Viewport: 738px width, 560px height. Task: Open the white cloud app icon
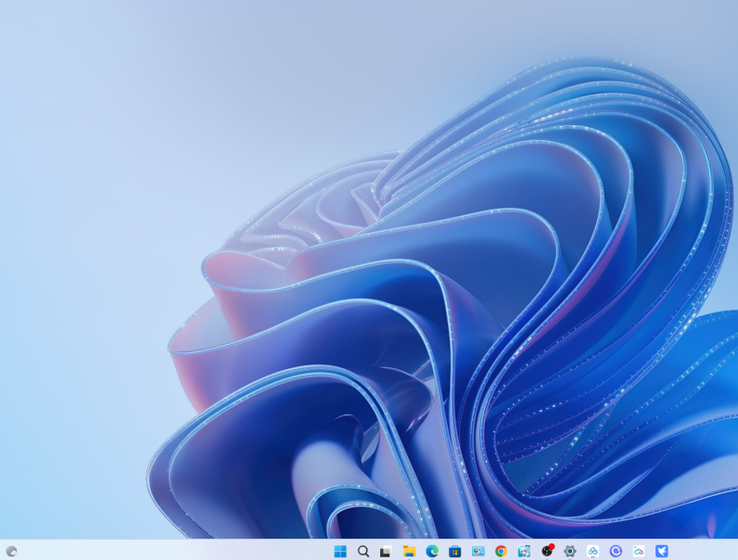(639, 551)
